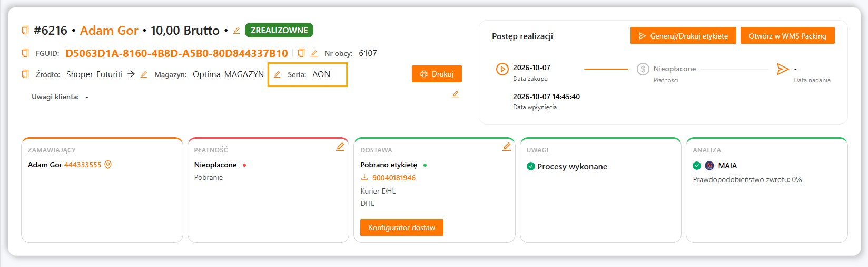Click the Data zakupu date 2026-10-07
This screenshot has height=267, width=868.
tap(531, 68)
